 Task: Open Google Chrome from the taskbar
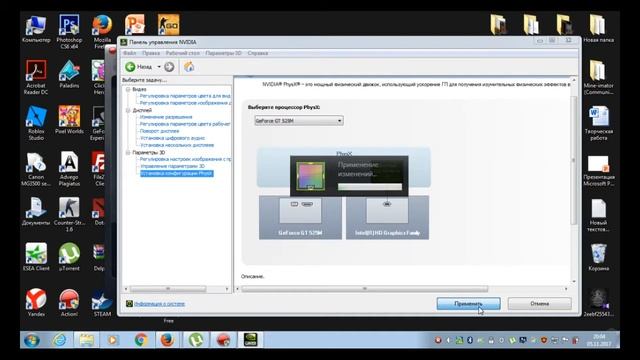(141, 340)
